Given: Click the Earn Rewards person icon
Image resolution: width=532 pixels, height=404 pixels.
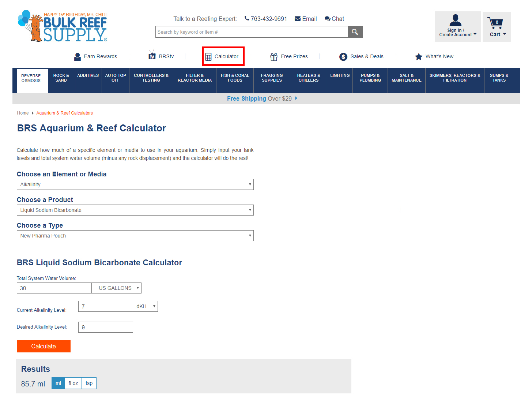Looking at the screenshot, I should (x=78, y=57).
